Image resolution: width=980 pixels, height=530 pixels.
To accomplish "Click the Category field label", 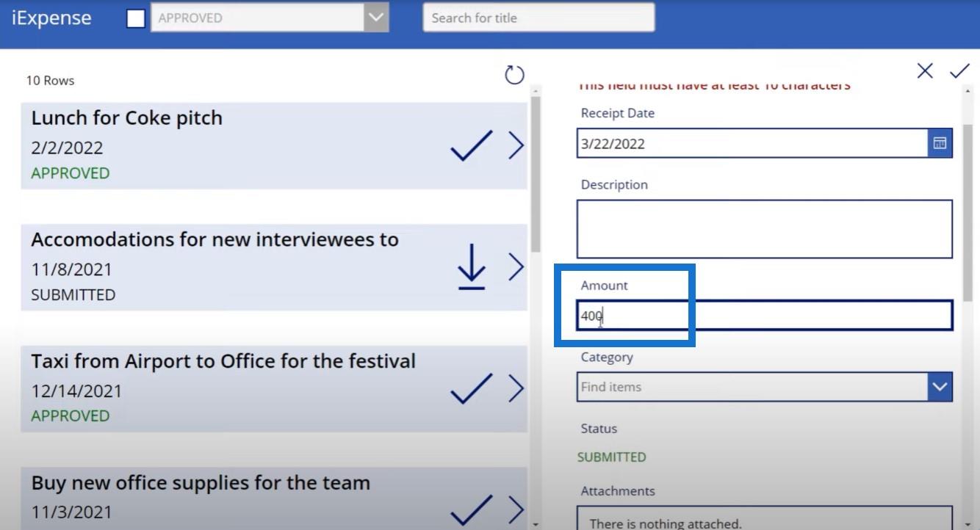I will click(x=606, y=357).
